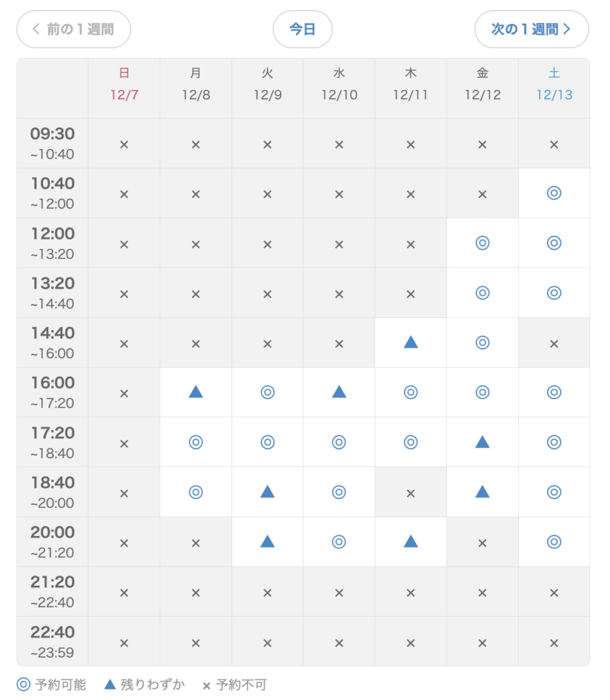610x700 pixels.
Task: Choose the few-left slot Thursday 12/11 at 20:00
Action: tap(410, 541)
